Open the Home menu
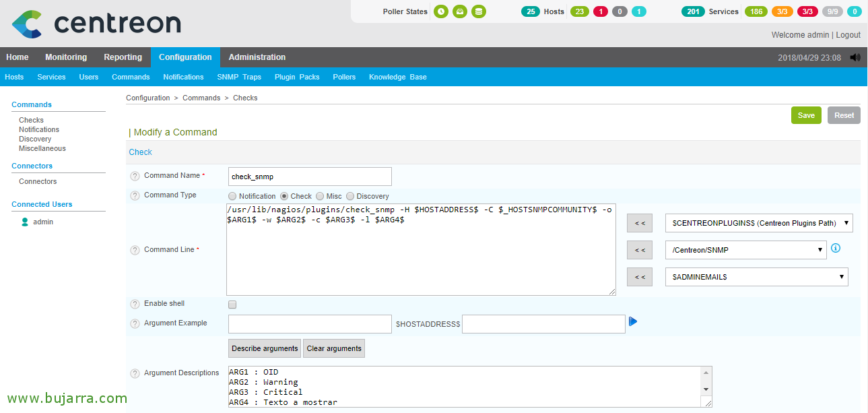Screen dimensions: 868x413 click(18, 57)
